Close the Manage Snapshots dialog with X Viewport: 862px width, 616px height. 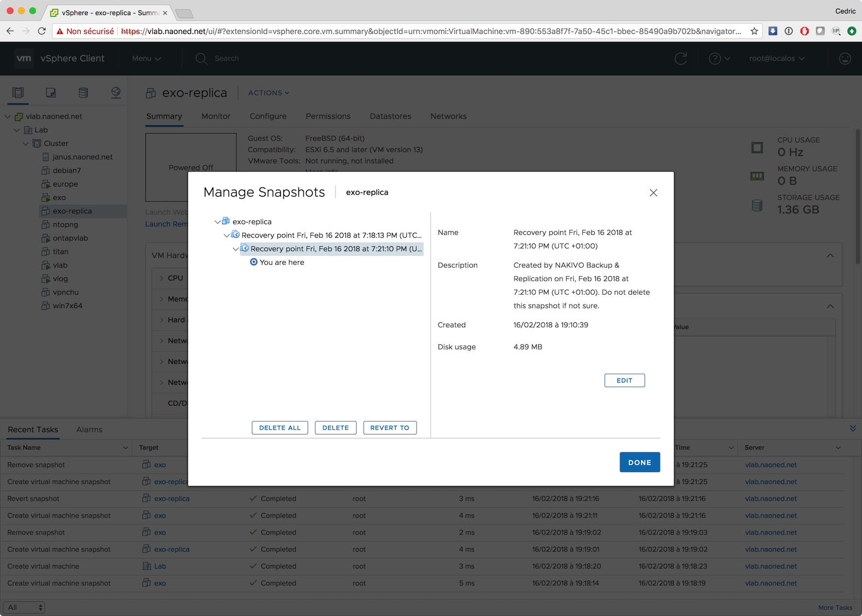click(x=653, y=193)
